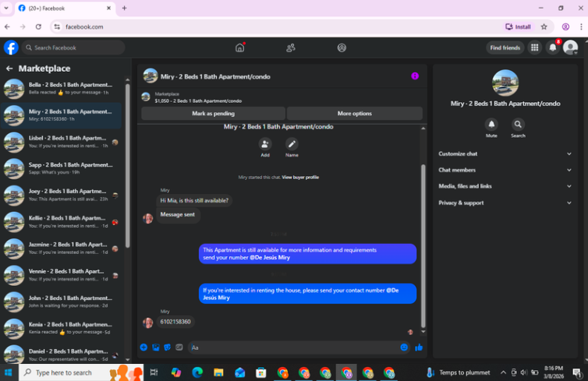Search within the conversation

click(518, 125)
